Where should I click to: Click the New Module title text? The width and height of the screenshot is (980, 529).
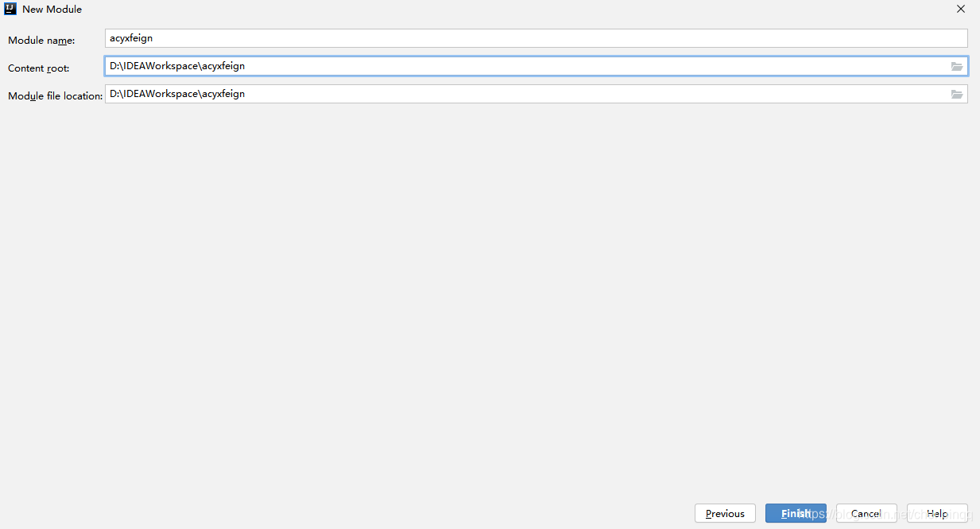(52, 10)
